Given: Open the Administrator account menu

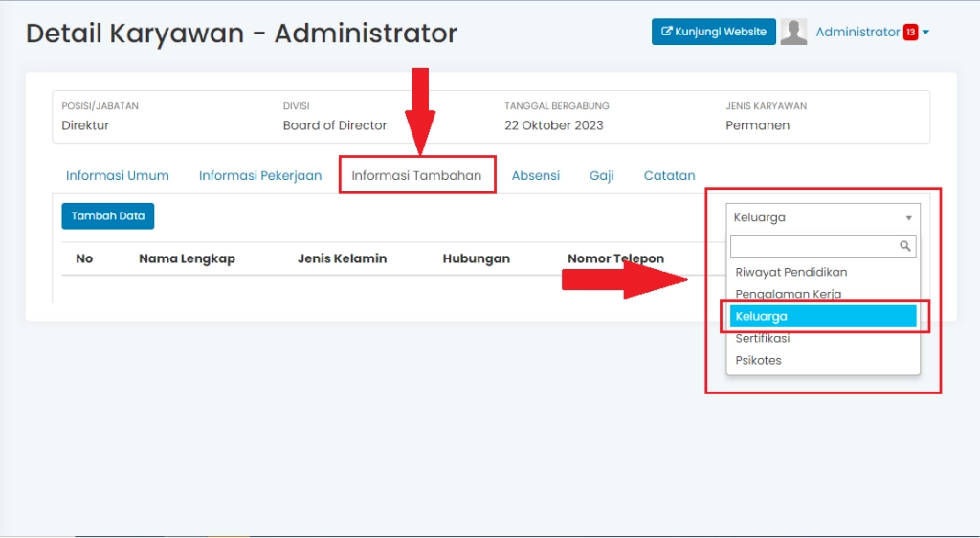Looking at the screenshot, I should coord(857,32).
